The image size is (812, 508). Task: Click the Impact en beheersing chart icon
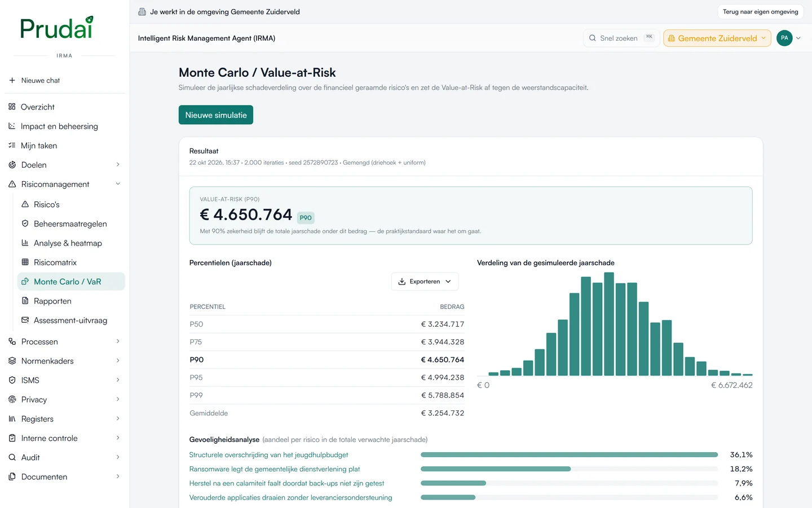[12, 126]
